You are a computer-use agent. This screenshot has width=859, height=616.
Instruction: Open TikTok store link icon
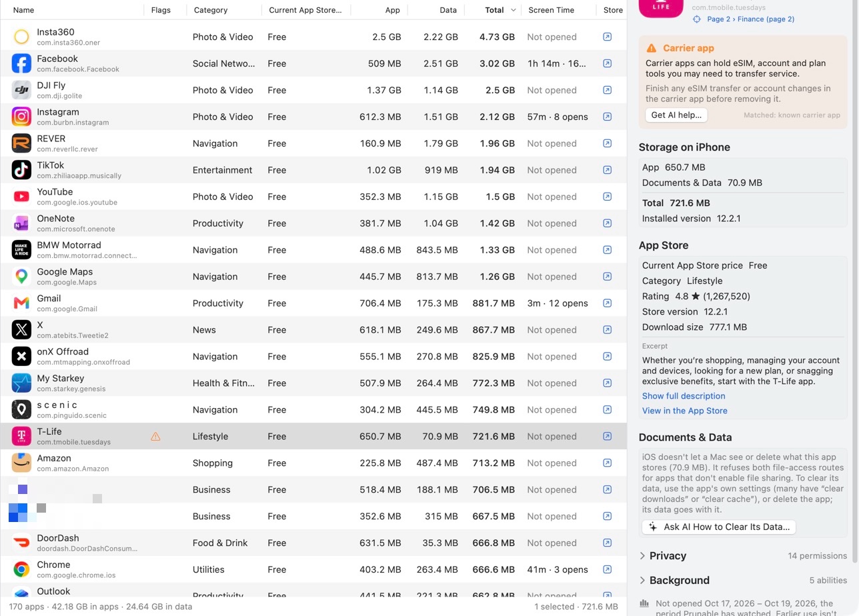point(607,170)
